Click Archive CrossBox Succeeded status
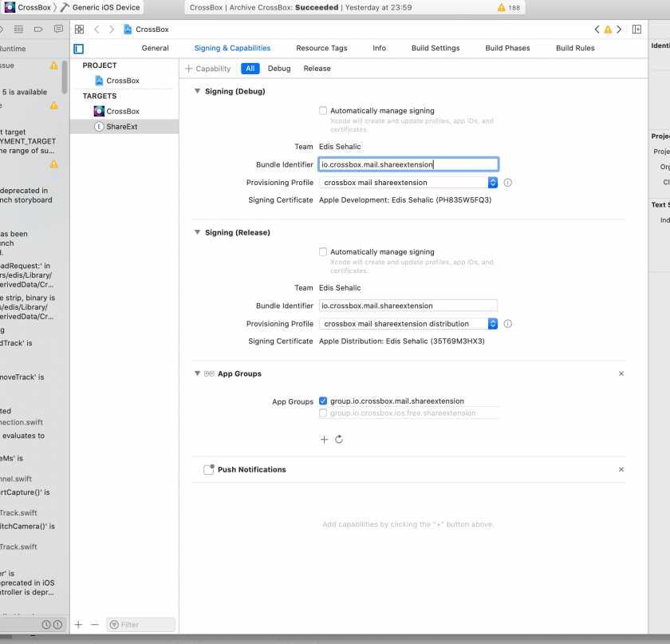This screenshot has height=644, width=670. [x=301, y=8]
